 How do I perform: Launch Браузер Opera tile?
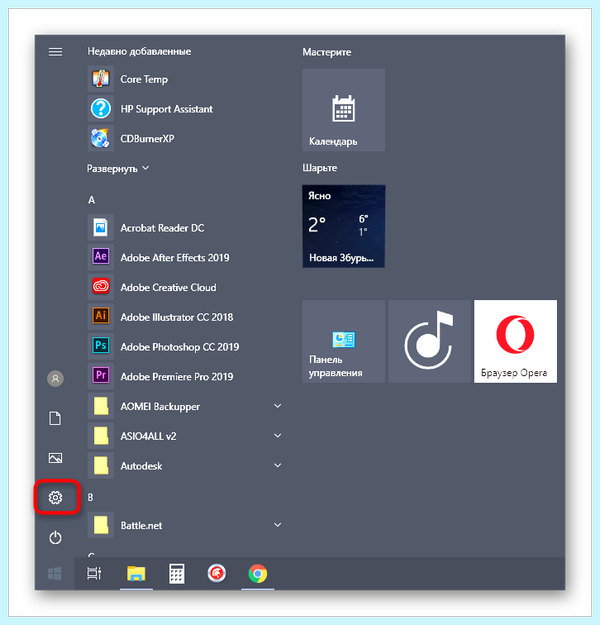[x=515, y=342]
